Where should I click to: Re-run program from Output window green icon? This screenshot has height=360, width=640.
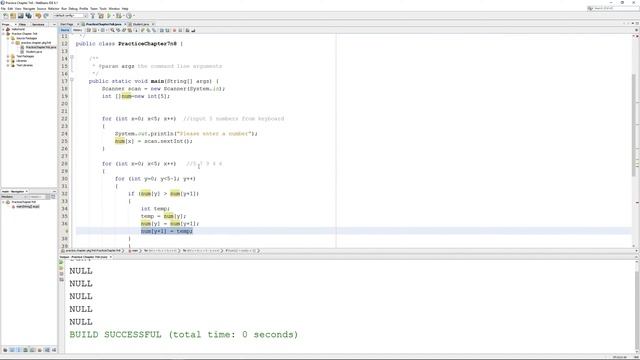pyautogui.click(x=61, y=262)
